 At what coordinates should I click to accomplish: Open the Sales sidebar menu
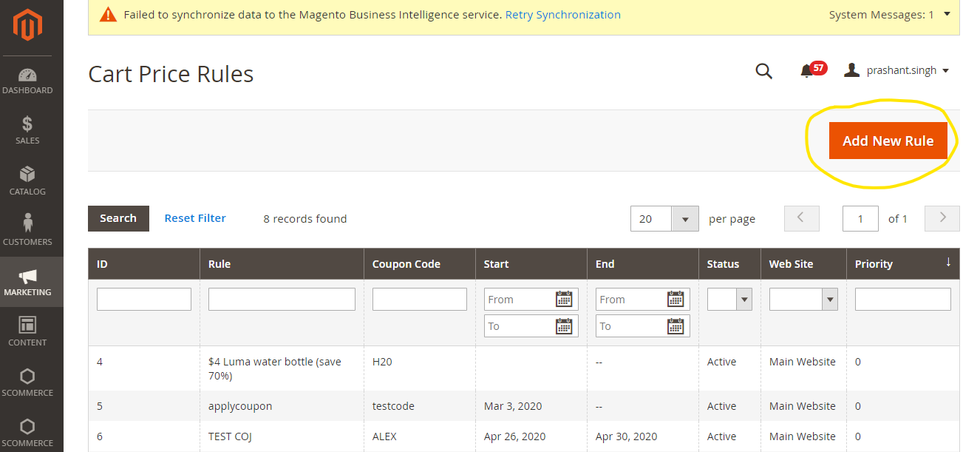[27, 130]
